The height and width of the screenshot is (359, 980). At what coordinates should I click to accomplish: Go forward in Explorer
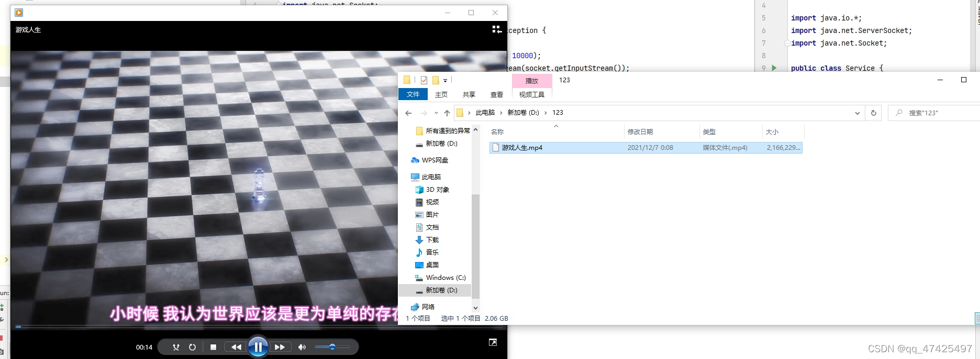424,113
